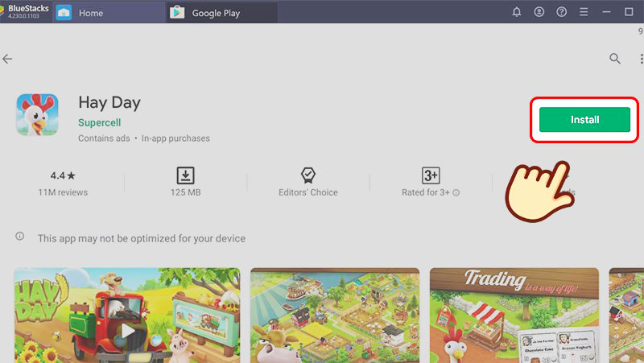Click 'Contains ads' label
644x363 pixels.
[104, 138]
